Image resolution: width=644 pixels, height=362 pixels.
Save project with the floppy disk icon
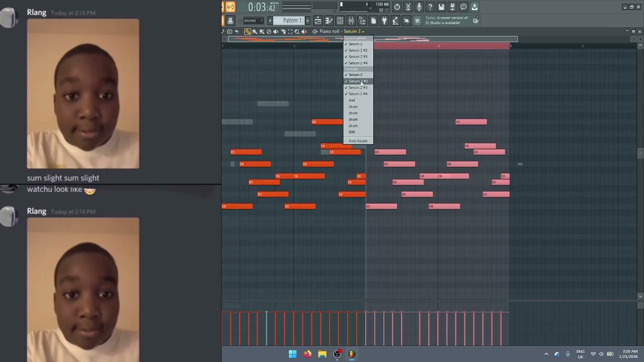[441, 7]
